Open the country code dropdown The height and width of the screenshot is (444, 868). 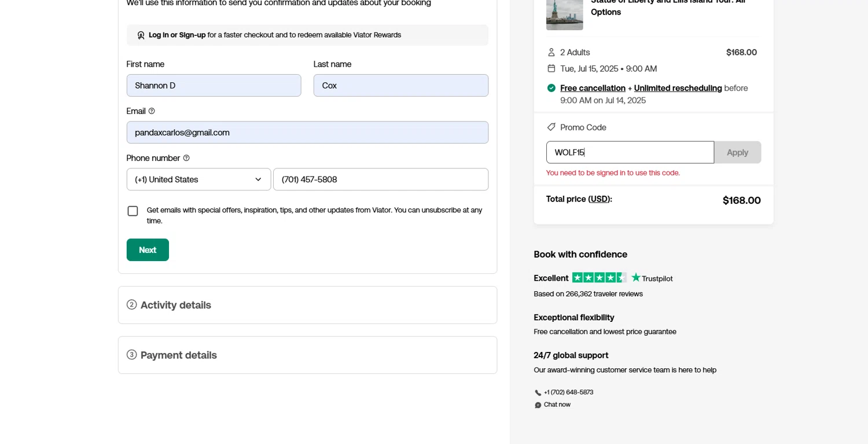pyautogui.click(x=198, y=179)
